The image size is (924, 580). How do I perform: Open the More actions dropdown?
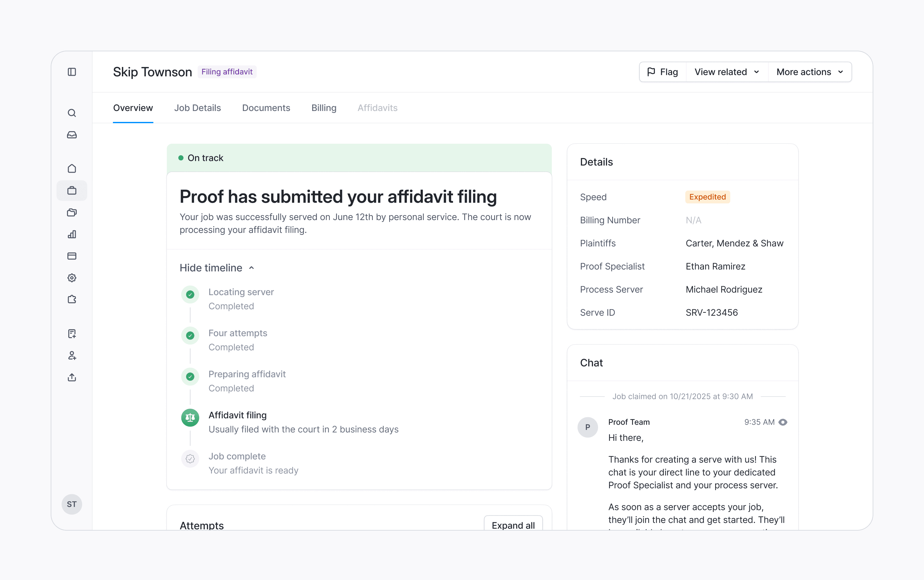(x=809, y=72)
